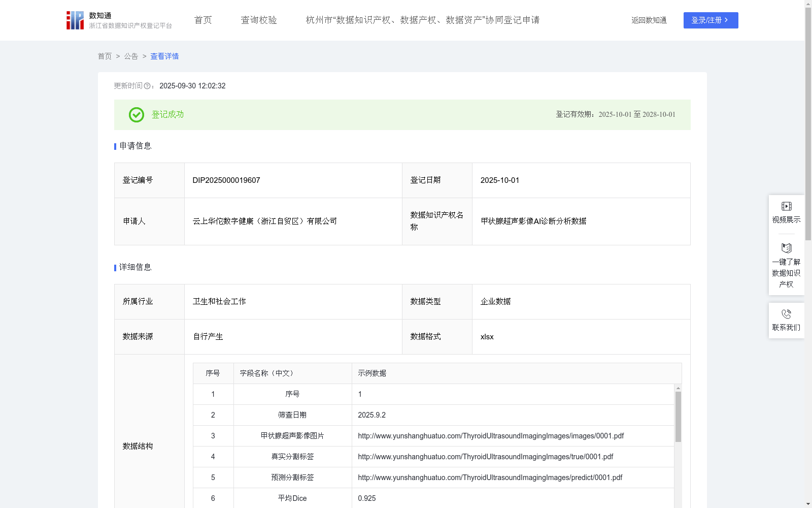Click 真实分割标签 field name
The image size is (812, 508).
click(292, 457)
